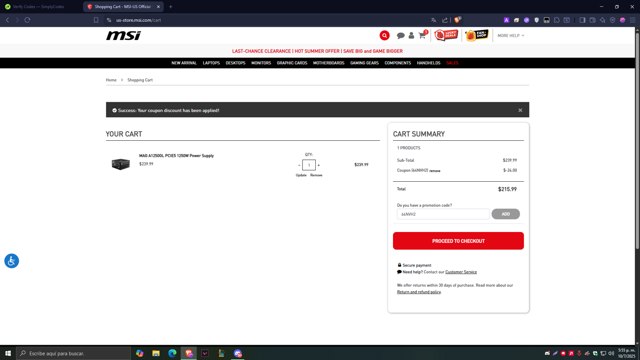
Task: Open File Explorer from the taskbar
Action: tap(156, 353)
